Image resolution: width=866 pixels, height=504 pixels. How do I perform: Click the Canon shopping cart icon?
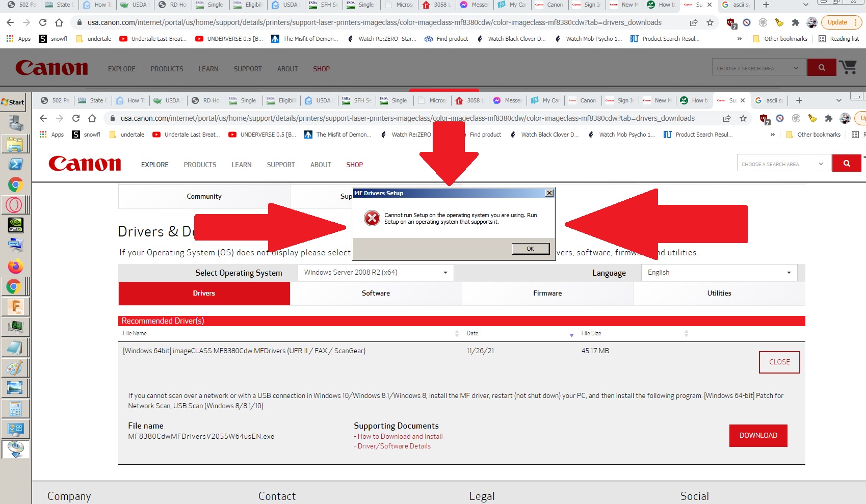coord(848,67)
